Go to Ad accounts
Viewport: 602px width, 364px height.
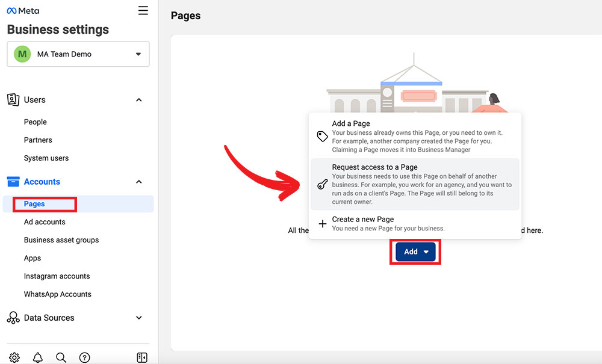45,222
